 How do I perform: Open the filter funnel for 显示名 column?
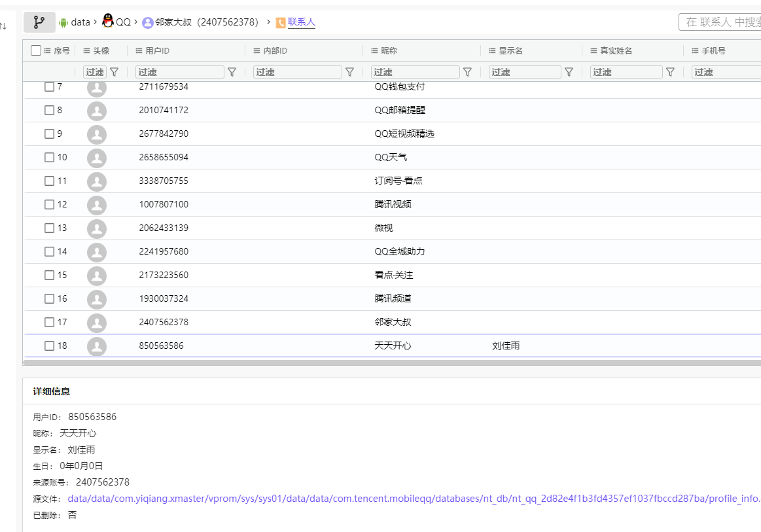tap(569, 72)
